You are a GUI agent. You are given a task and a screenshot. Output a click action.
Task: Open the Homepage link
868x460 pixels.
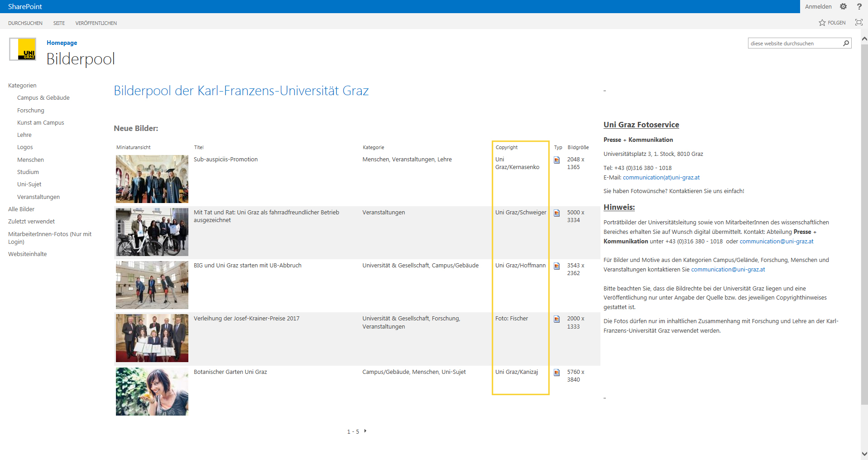click(x=62, y=43)
